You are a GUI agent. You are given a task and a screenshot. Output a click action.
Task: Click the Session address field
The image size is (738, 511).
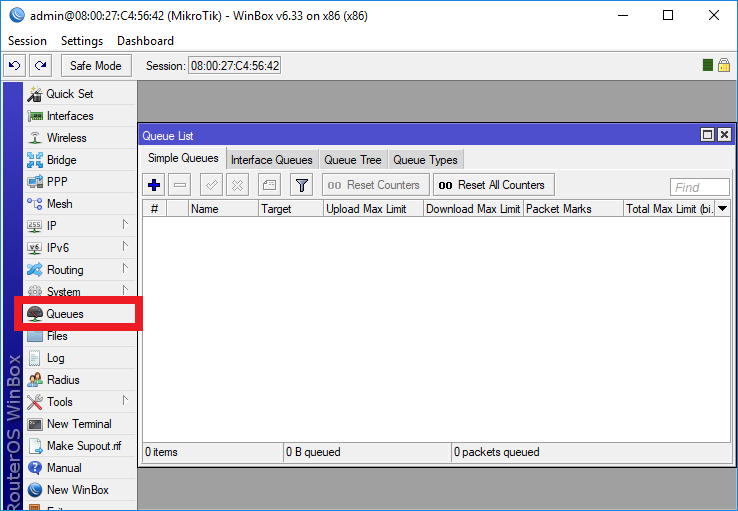tap(234, 65)
